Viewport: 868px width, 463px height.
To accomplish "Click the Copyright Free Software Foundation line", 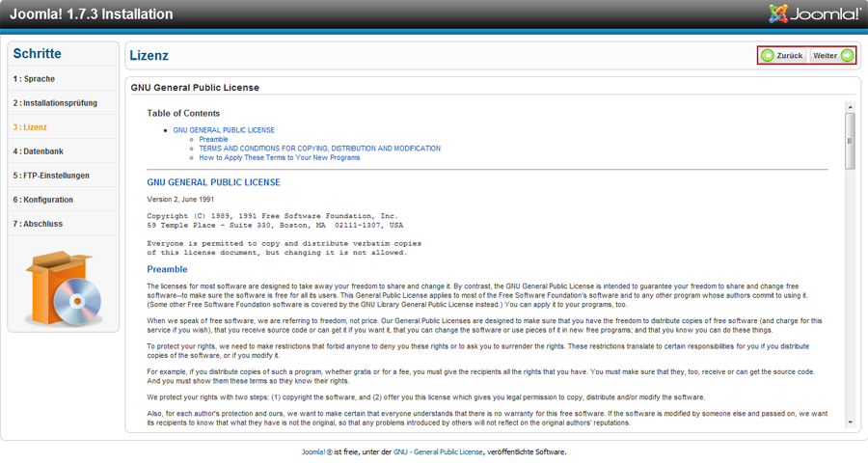I will tap(272, 216).
